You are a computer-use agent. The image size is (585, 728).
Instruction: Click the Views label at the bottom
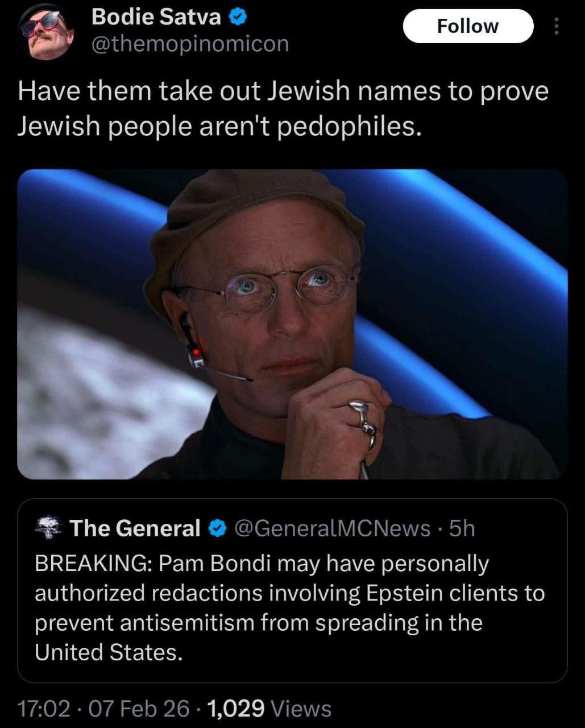(x=301, y=709)
